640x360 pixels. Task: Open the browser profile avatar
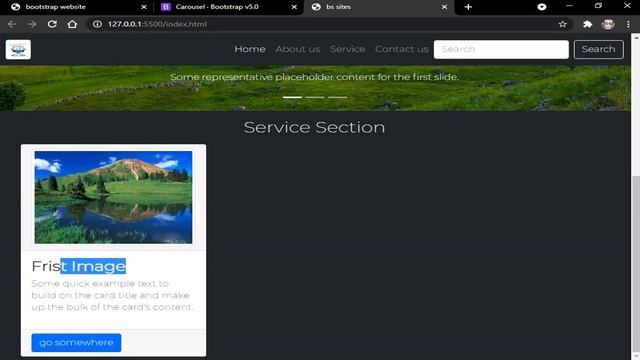[x=608, y=24]
